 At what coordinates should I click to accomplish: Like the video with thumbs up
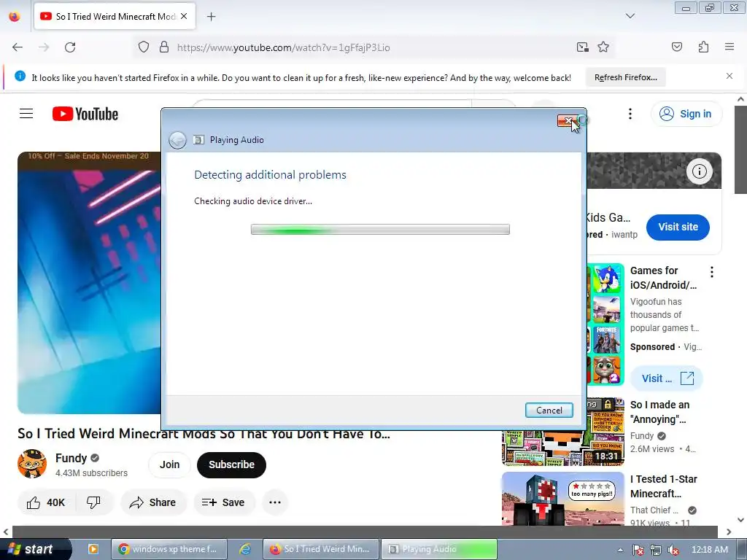[x=46, y=502]
